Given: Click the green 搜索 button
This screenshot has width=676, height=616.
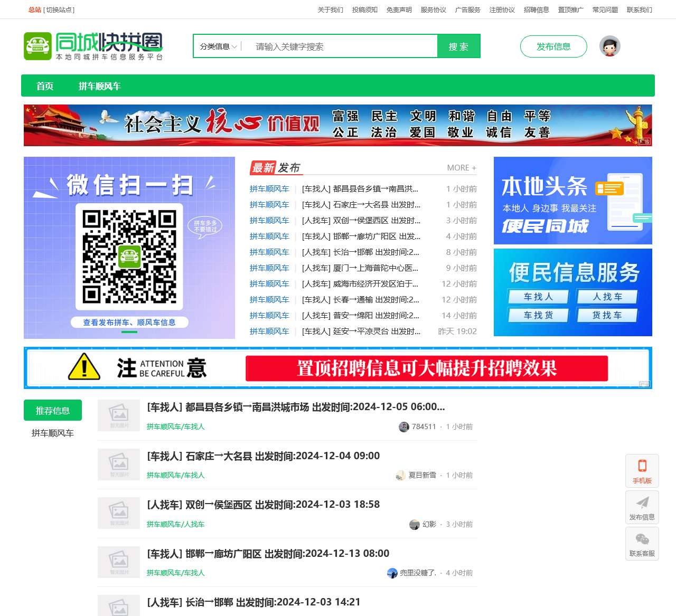Looking at the screenshot, I should pos(458,46).
